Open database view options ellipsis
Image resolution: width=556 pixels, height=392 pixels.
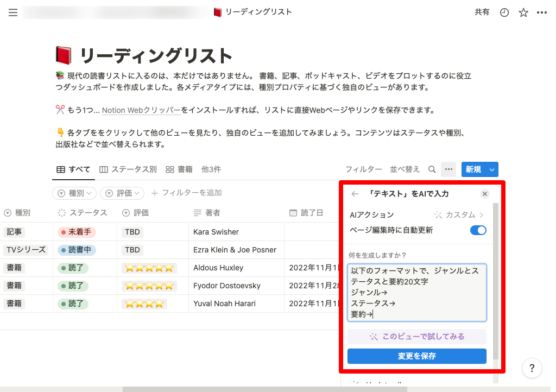448,169
